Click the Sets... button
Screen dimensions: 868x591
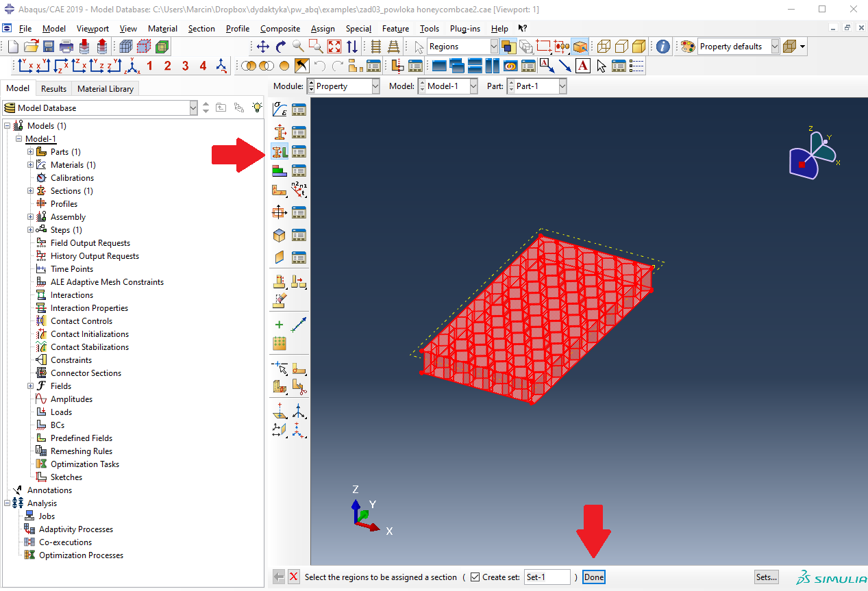766,577
